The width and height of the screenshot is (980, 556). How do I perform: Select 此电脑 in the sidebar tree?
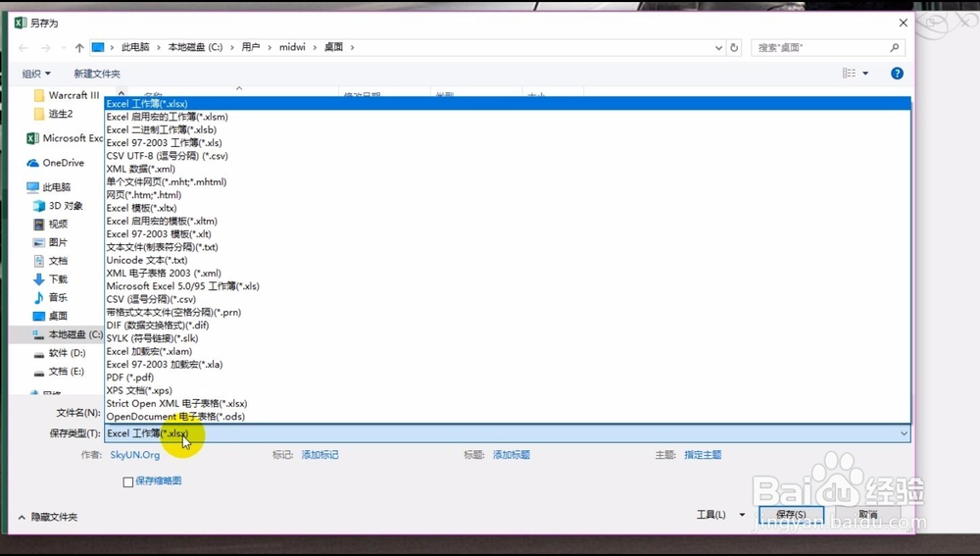tap(49, 187)
